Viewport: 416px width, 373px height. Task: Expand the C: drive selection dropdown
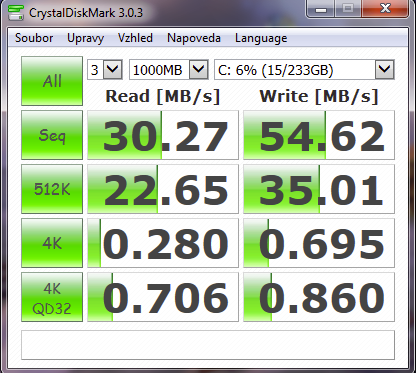(385, 70)
